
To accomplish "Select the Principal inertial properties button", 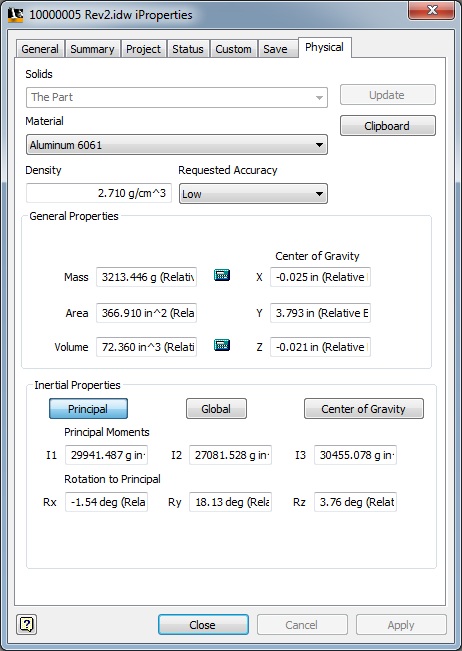I will pyautogui.click(x=88, y=409).
